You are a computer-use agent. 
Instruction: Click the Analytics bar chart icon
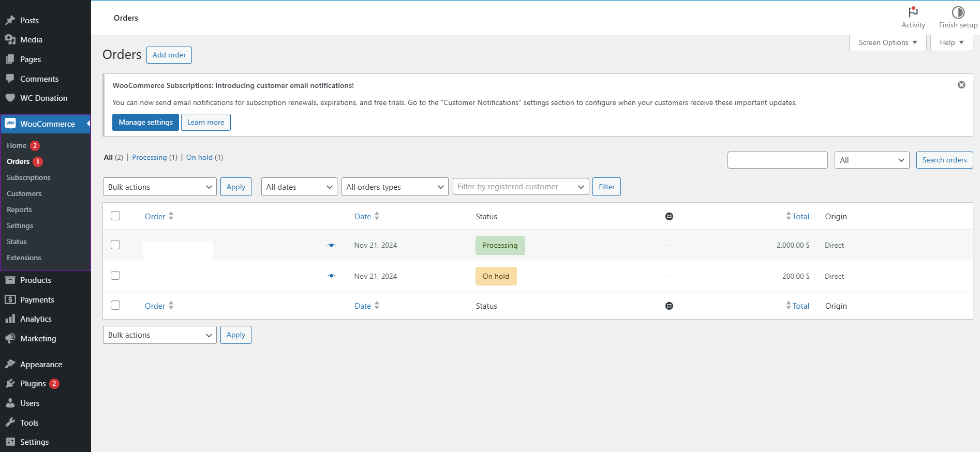click(x=10, y=319)
